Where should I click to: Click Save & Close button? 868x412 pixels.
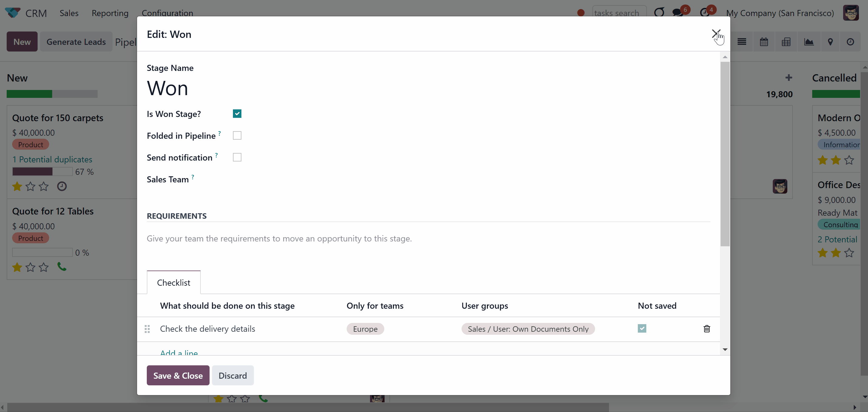[178, 375]
